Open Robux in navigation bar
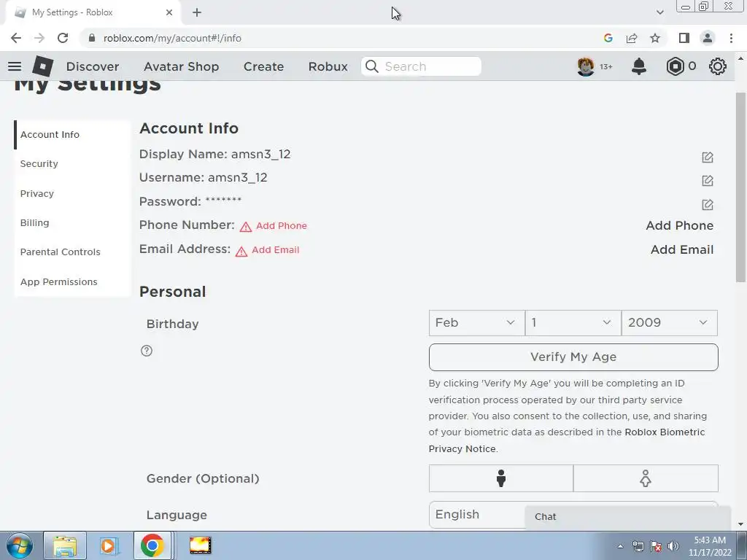The height and width of the screenshot is (560, 747). 328,66
